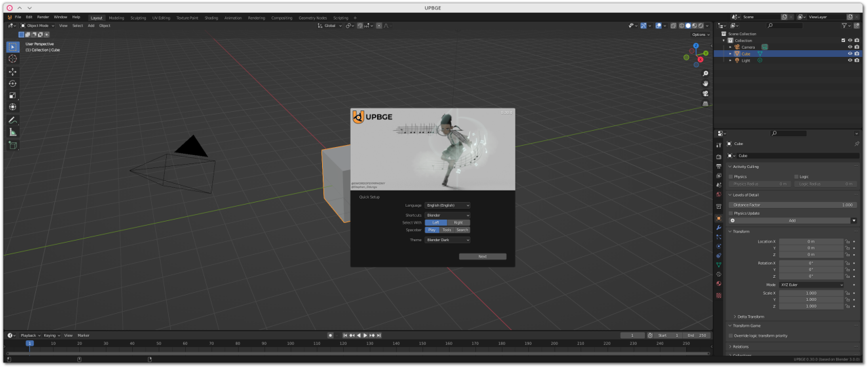Click the Blender logo in menu bar
The width and height of the screenshot is (868, 368).
pyautogui.click(x=9, y=17)
